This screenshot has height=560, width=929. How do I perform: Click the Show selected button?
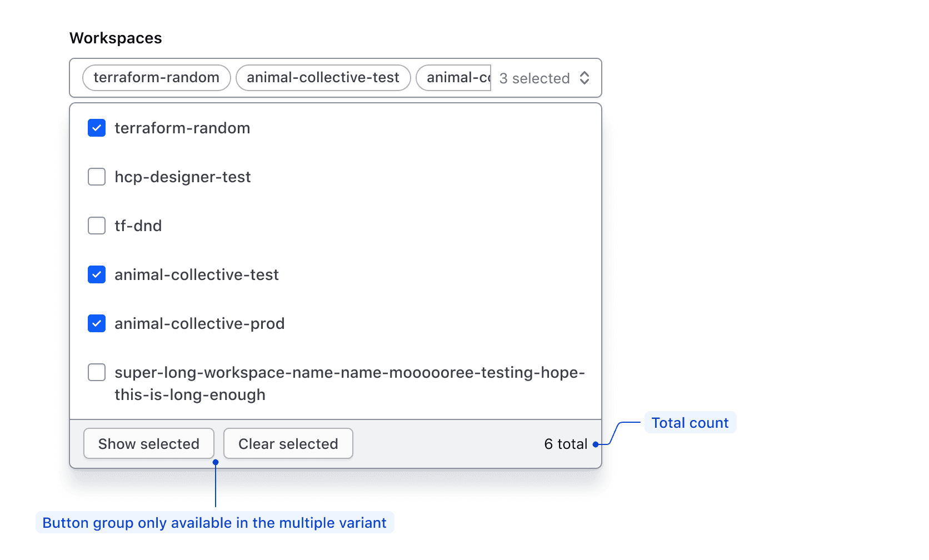click(148, 443)
